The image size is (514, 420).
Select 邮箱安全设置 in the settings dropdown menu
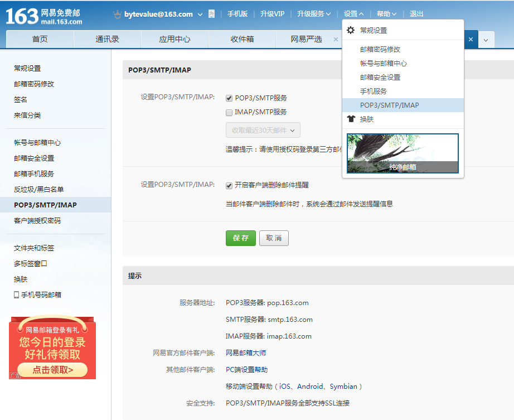[380, 78]
